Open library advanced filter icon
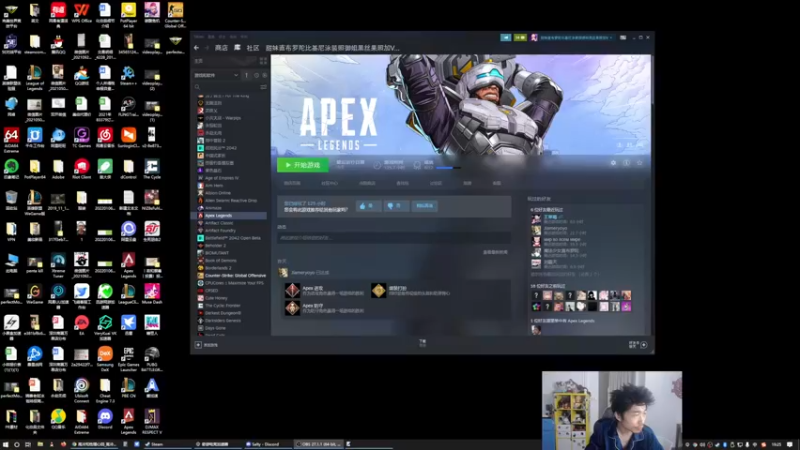Image resolution: width=800 pixels, height=450 pixels. 263,87
